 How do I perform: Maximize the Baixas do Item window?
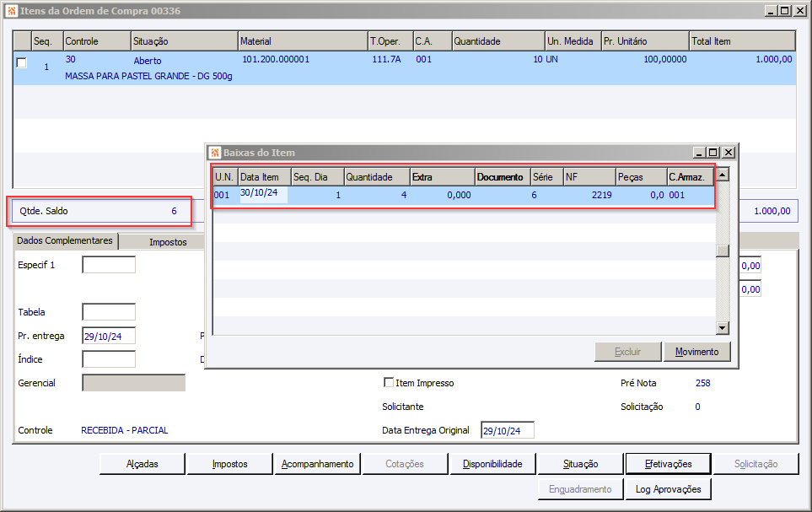tap(713, 153)
